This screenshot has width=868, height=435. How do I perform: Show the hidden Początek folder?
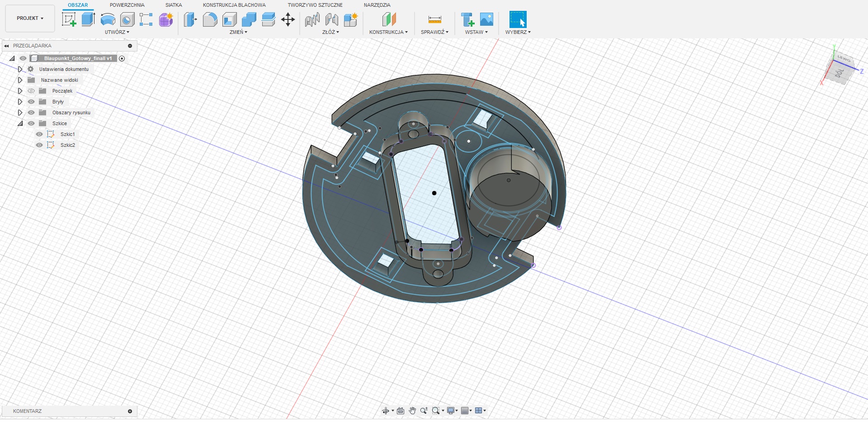[31, 91]
